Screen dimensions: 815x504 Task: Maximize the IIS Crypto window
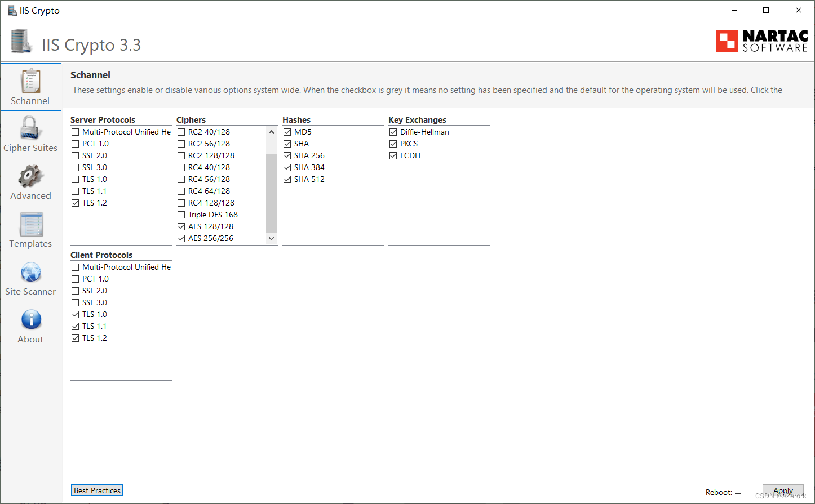[x=766, y=10]
